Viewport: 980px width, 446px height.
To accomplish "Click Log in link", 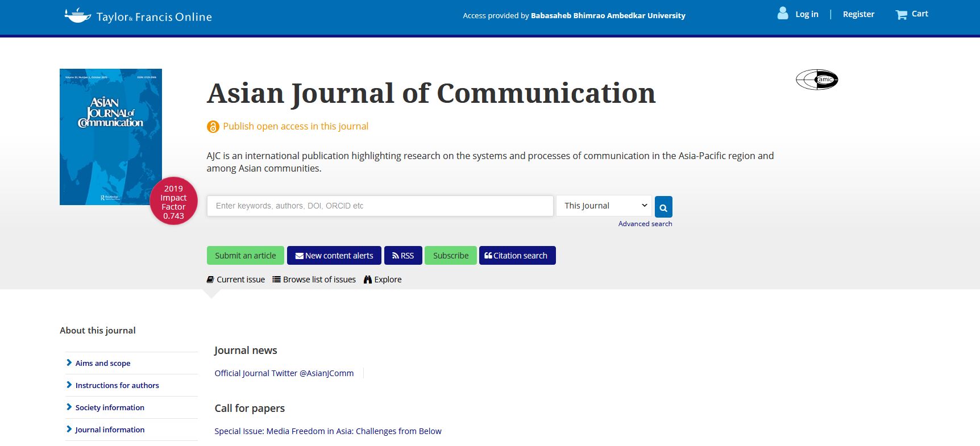I will (x=807, y=14).
